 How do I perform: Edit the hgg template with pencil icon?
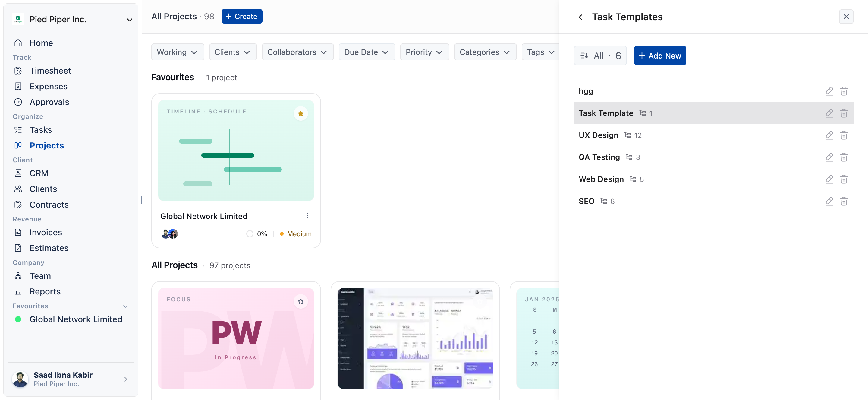829,91
